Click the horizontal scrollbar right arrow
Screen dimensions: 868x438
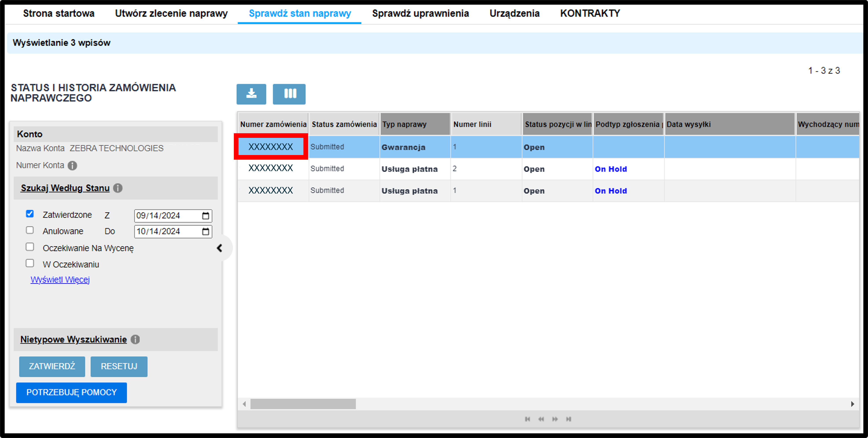point(853,404)
